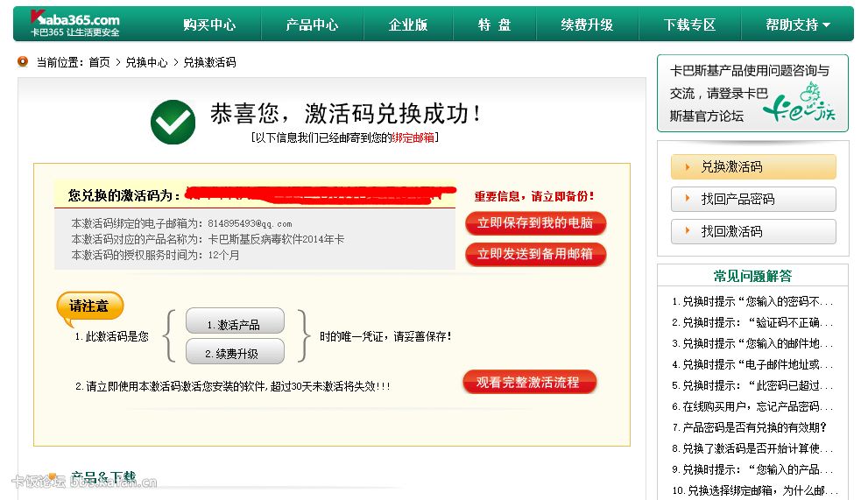868x500 pixels.
Task: Click 立即发送到备用邮箱 button
Action: (535, 254)
